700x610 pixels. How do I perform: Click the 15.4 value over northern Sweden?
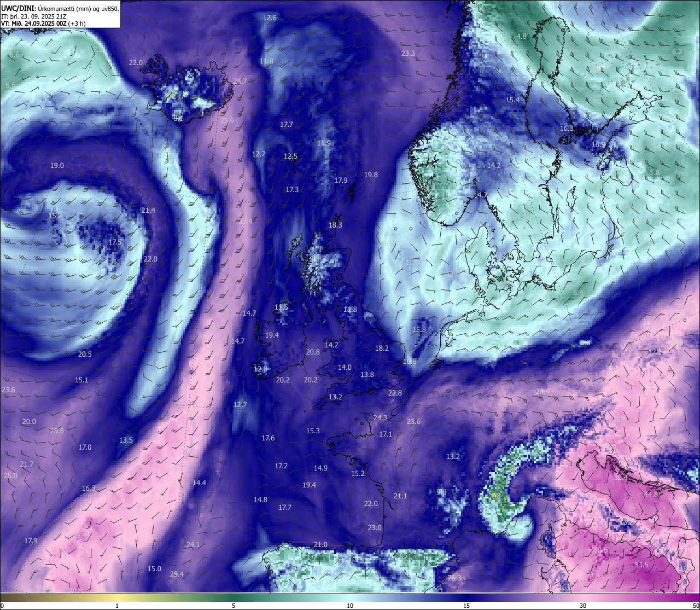coord(512,100)
